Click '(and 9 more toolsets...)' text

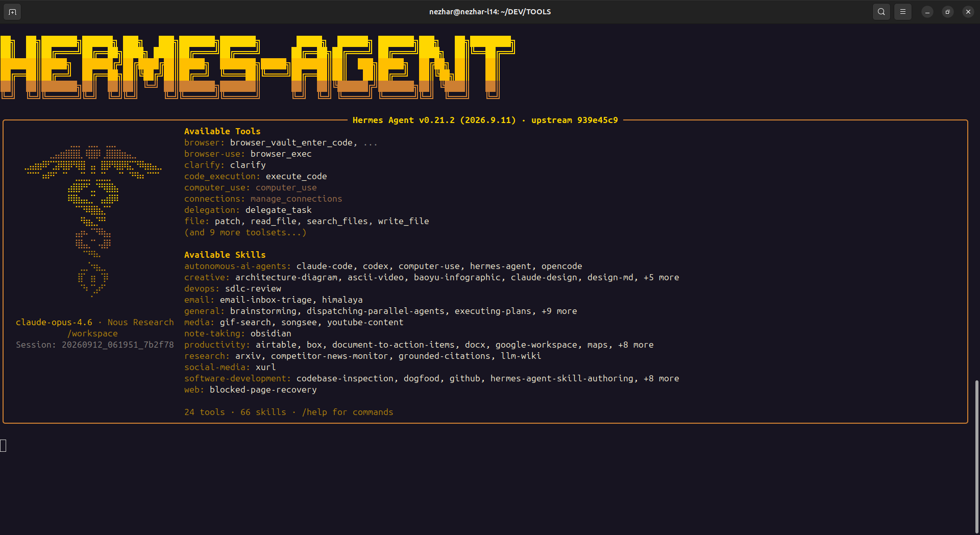coord(245,232)
